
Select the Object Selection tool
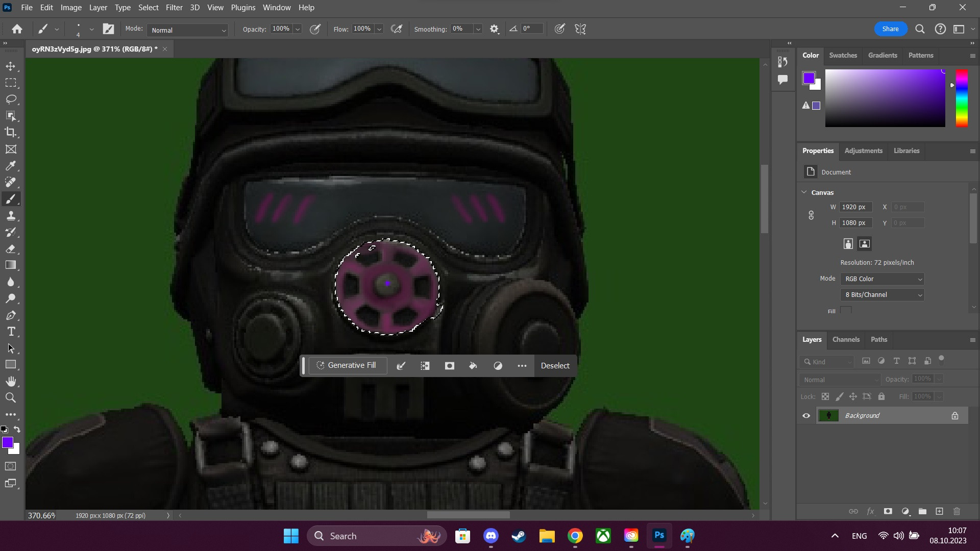point(11,116)
